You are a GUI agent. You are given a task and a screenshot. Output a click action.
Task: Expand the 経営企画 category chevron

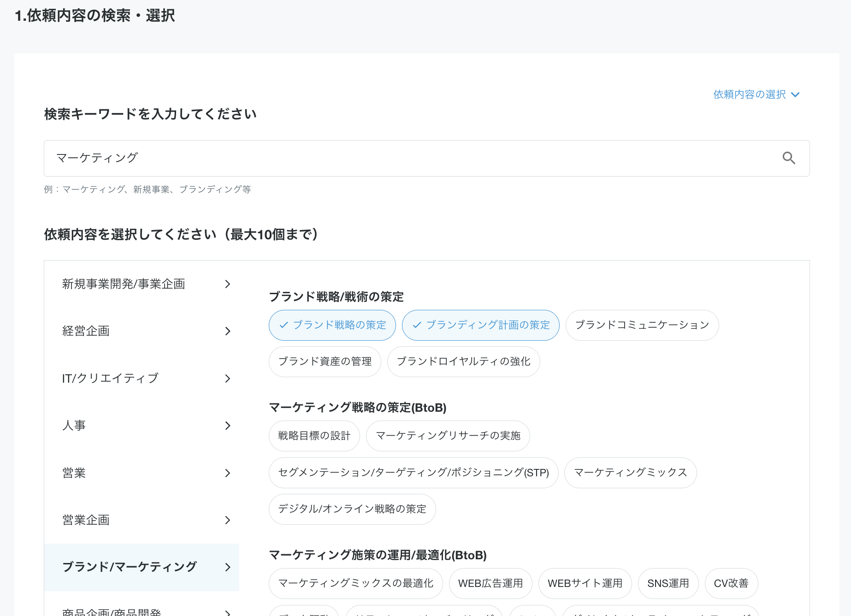click(228, 331)
